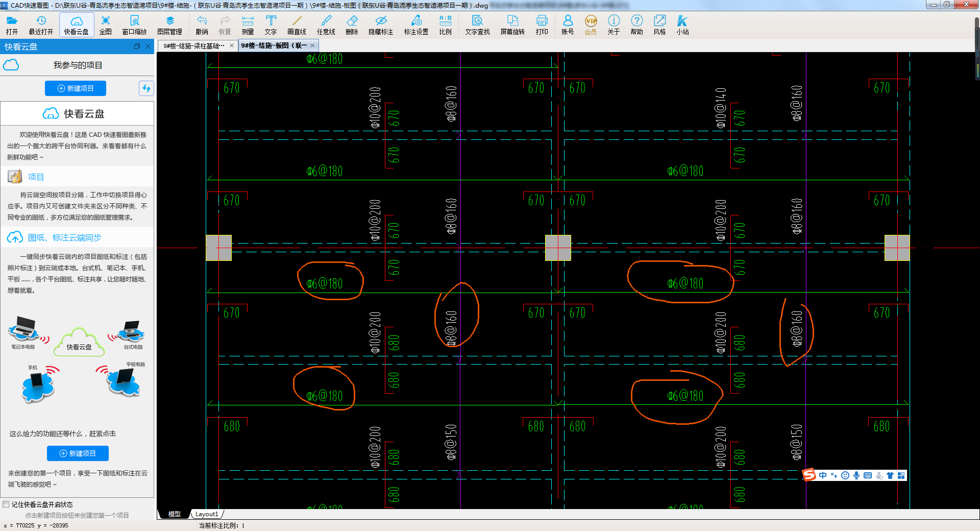Click the top 新建项目 button
This screenshot has height=531, width=980.
tap(76, 88)
